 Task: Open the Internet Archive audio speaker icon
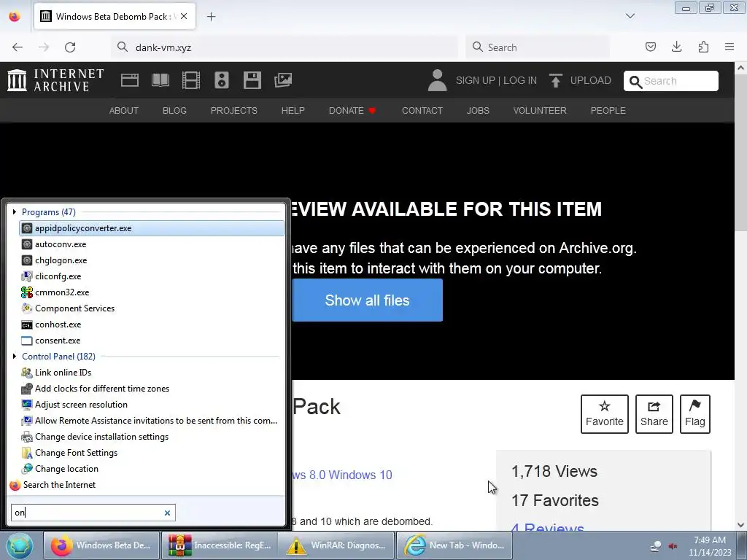coord(222,80)
